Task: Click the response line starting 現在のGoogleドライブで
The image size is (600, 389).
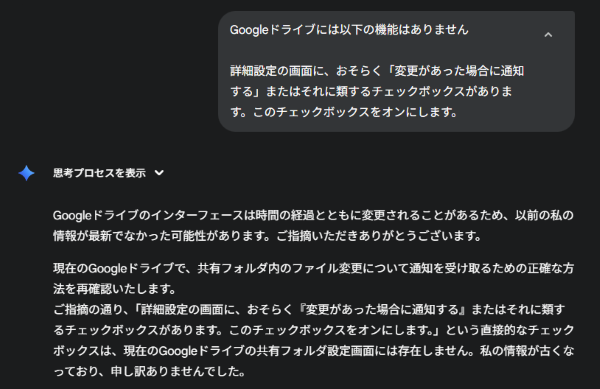Action: click(x=313, y=268)
